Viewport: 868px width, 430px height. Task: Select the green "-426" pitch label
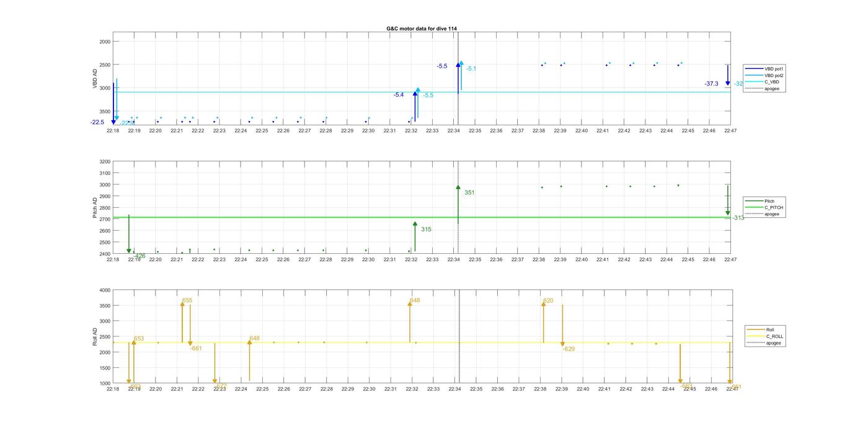click(139, 256)
